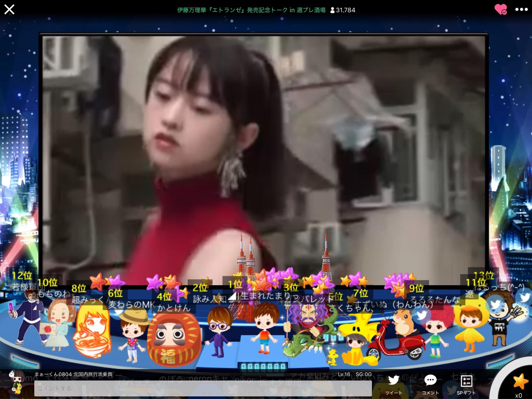This screenshot has width=532, height=399.
Task: Tap the viewer count 31,784
Action: (343, 10)
